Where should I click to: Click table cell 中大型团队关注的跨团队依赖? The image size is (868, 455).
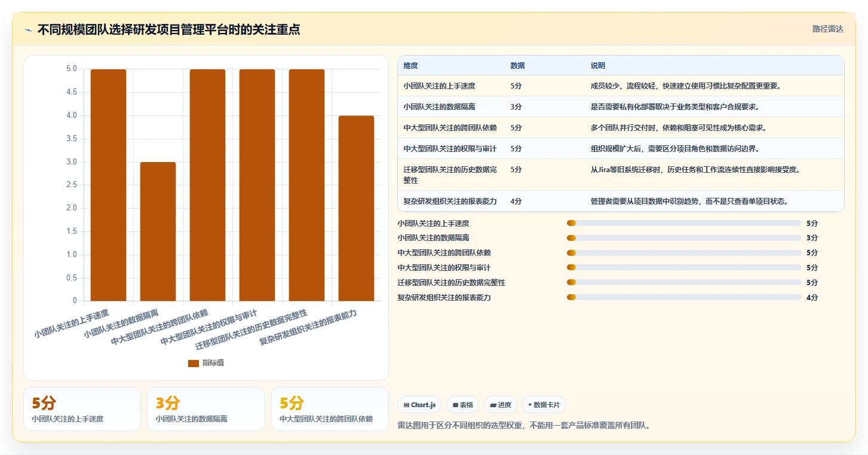click(450, 128)
